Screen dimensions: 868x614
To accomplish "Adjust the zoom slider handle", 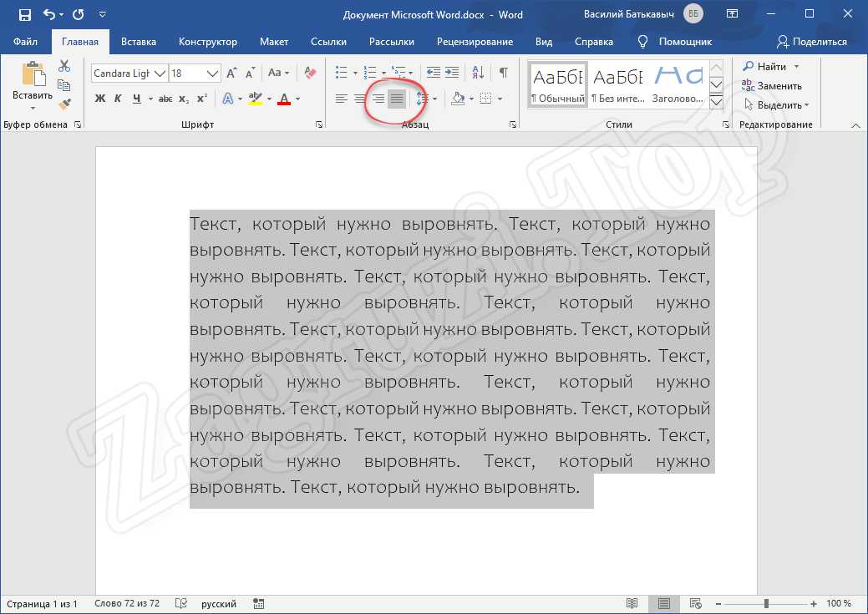I will pos(766,603).
